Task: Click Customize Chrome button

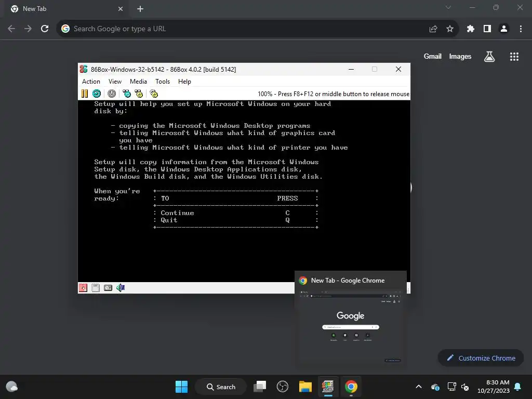Action: 481,358
